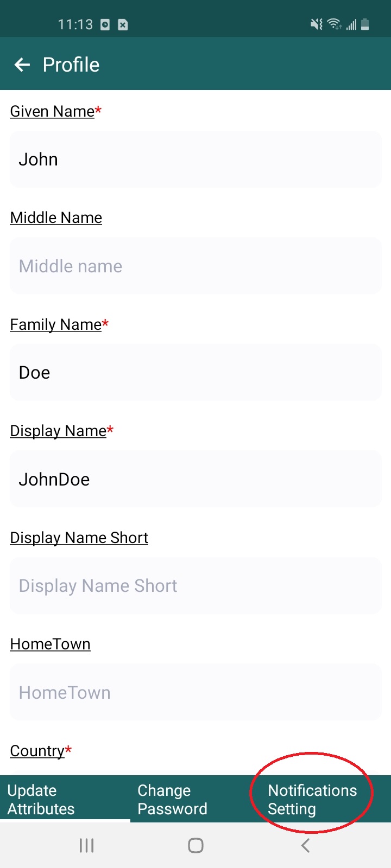Tap the battery indicator in the status bar

pyautogui.click(x=364, y=24)
